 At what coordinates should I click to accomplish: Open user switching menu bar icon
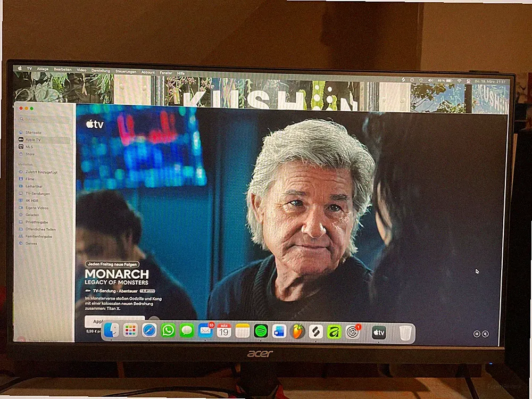[468, 81]
